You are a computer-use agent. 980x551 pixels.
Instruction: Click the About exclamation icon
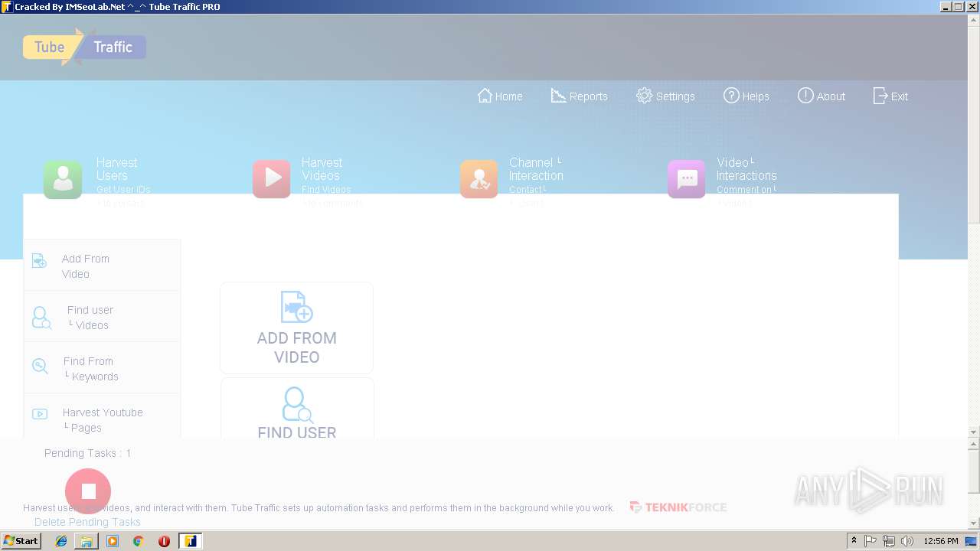805,96
